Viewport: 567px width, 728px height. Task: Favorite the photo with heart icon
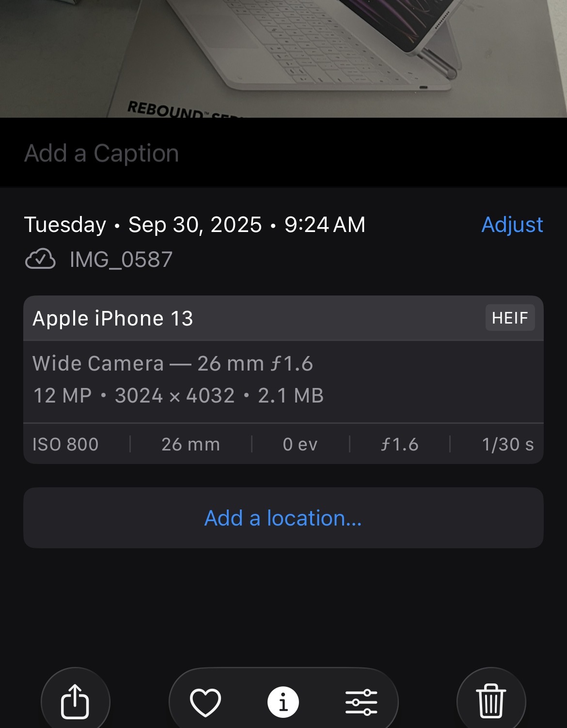coord(205,702)
